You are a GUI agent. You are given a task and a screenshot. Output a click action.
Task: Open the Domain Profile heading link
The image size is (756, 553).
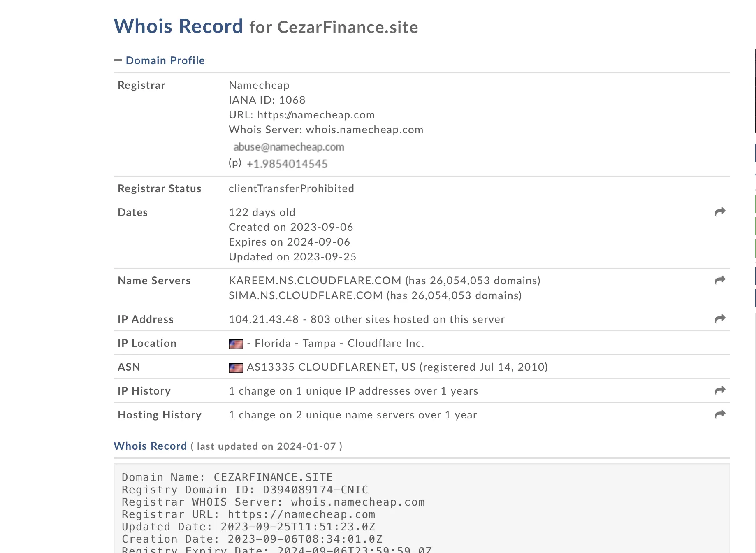click(165, 60)
